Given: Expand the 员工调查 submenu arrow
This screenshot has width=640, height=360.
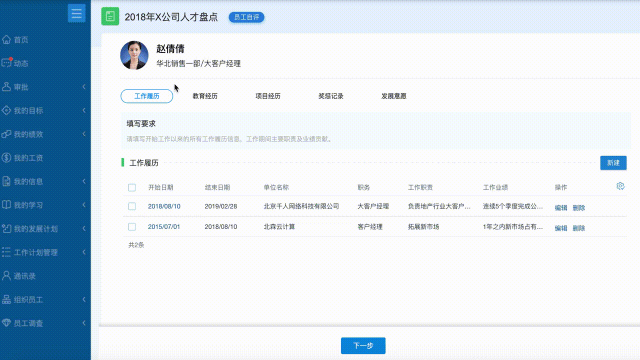Looking at the screenshot, I should [84, 323].
